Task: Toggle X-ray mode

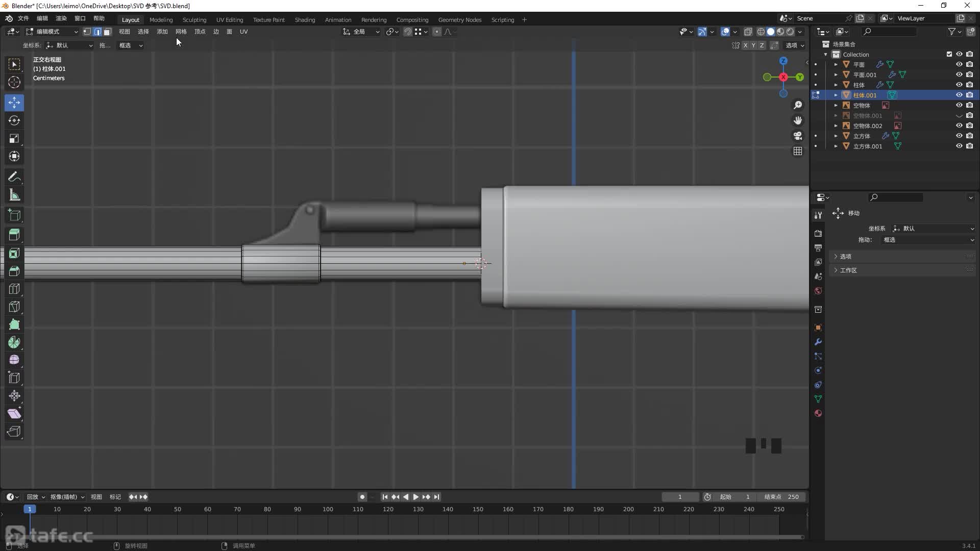Action: pyautogui.click(x=748, y=32)
